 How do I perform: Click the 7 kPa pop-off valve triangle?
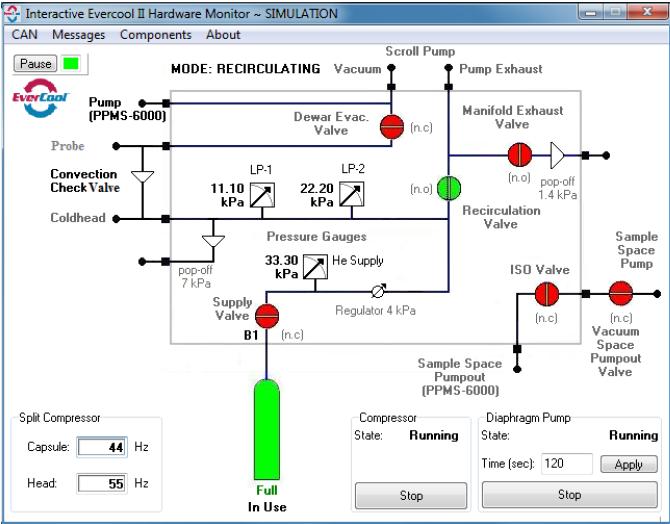tap(213, 241)
